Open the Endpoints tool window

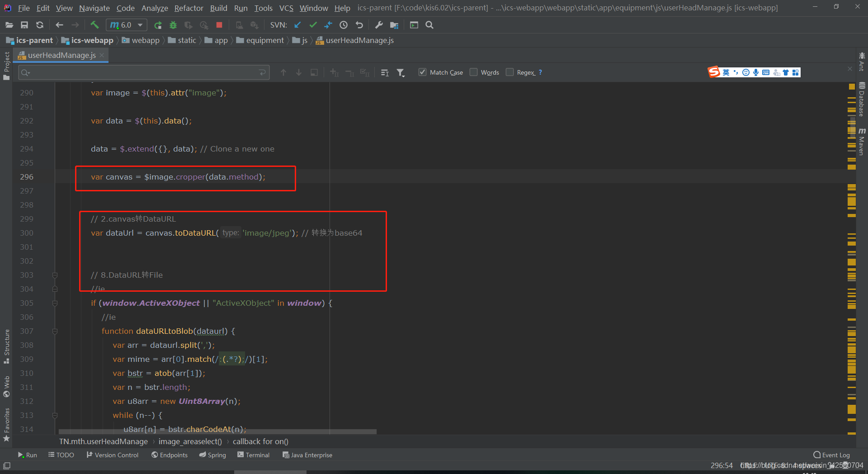[170, 455]
